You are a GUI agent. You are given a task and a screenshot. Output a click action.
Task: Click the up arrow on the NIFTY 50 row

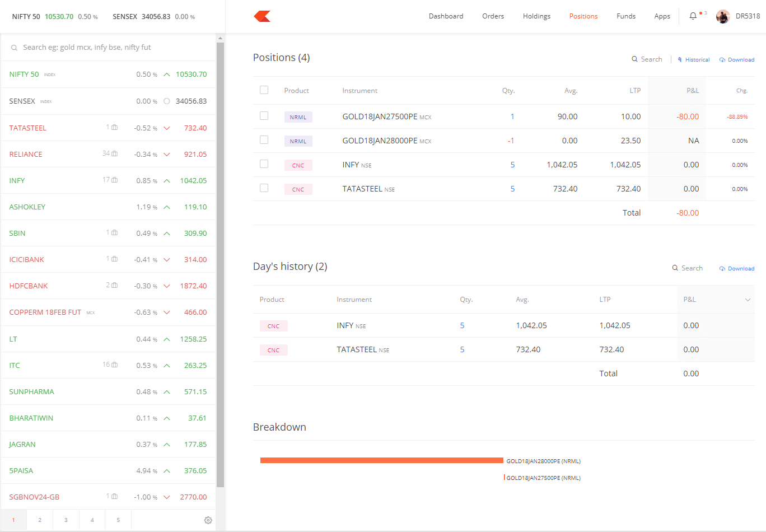click(167, 74)
